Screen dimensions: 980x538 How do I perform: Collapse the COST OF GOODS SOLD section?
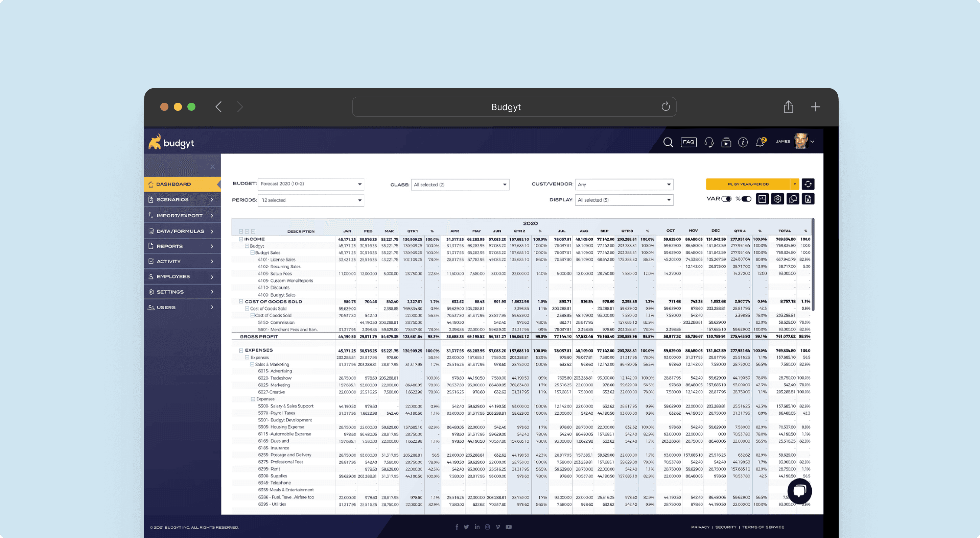click(241, 301)
